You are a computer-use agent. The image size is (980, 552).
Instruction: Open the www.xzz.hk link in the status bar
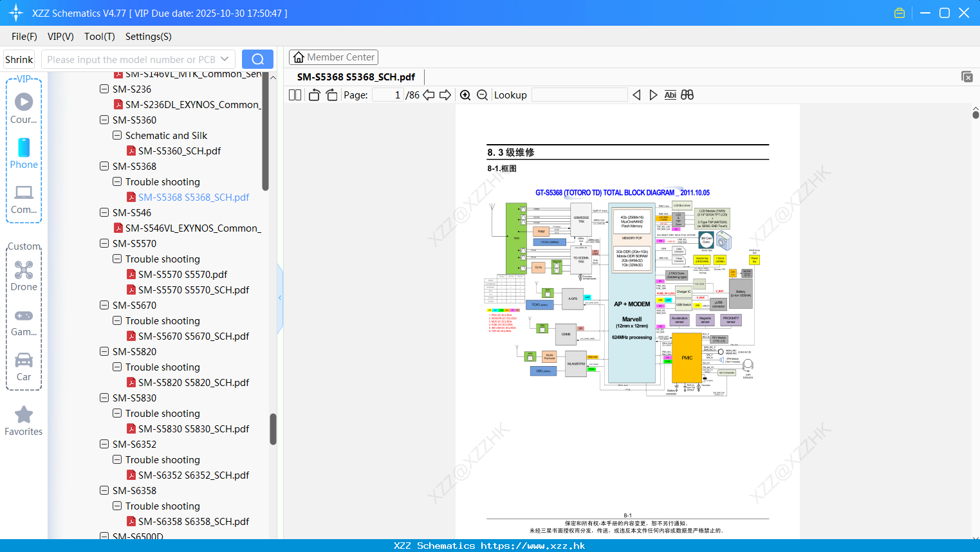(533, 546)
